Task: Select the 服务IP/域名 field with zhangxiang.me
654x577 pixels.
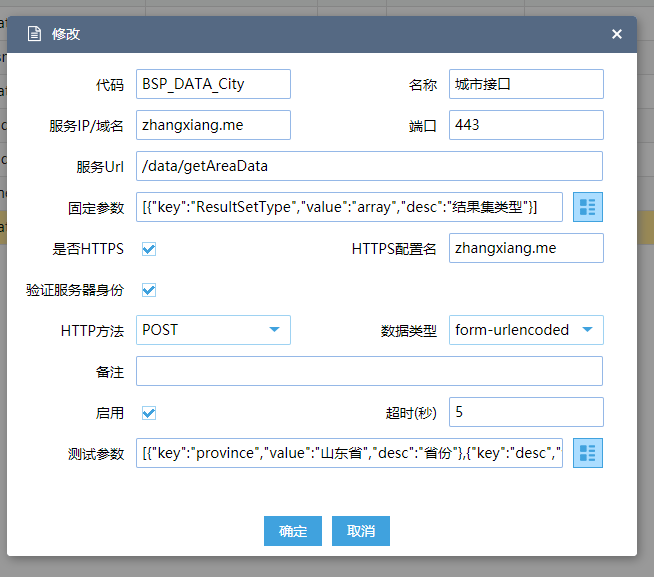Action: point(213,125)
